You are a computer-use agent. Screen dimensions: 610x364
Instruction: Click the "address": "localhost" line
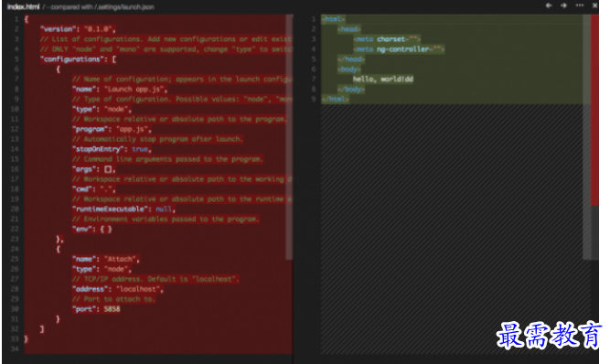(x=118, y=289)
